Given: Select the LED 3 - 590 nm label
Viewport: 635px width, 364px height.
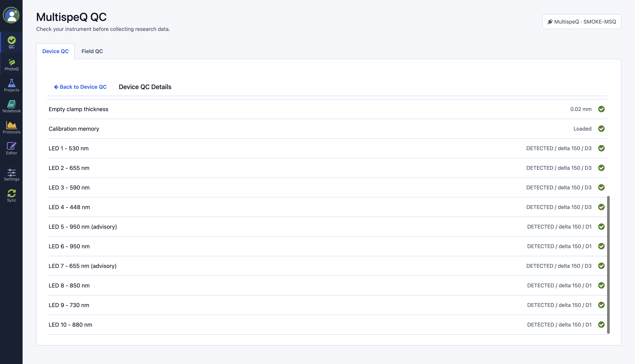Looking at the screenshot, I should point(69,187).
